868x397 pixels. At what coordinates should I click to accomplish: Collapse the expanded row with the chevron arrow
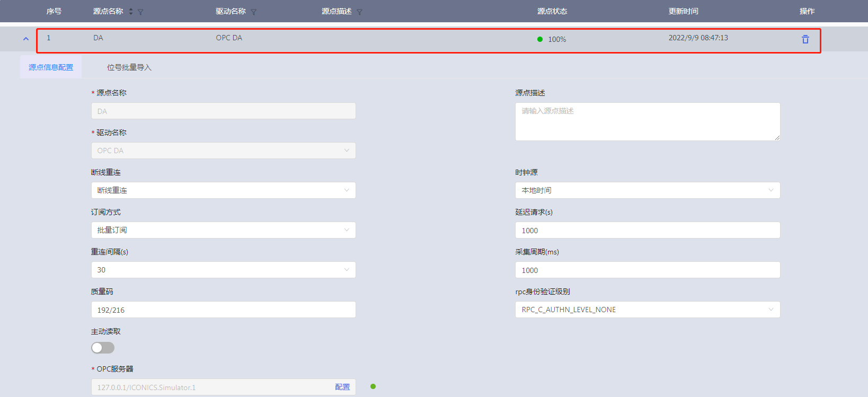25,39
